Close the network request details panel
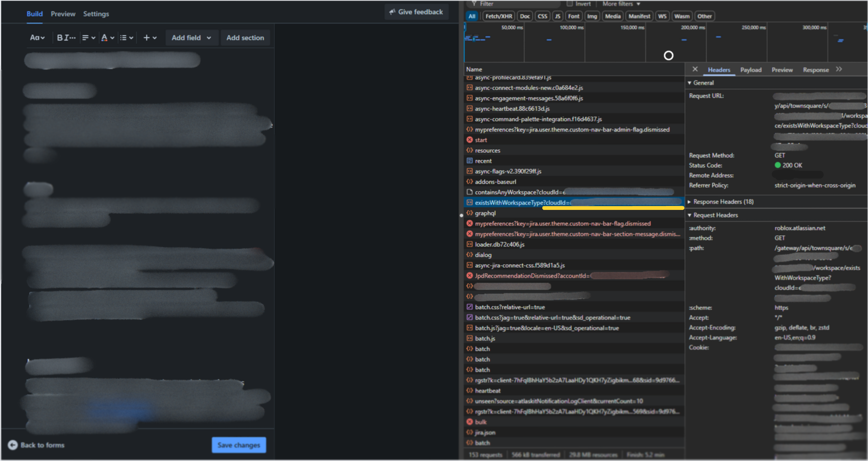The height and width of the screenshot is (461, 868). click(x=695, y=69)
